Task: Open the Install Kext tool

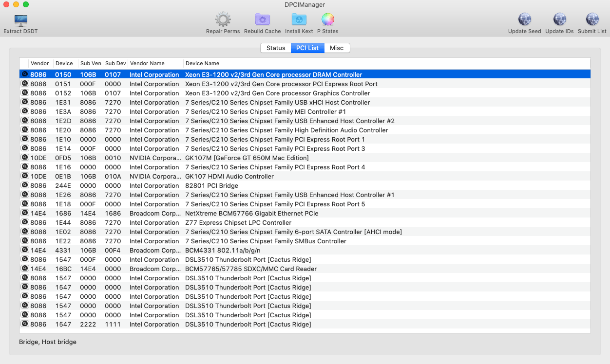Action: tap(299, 20)
